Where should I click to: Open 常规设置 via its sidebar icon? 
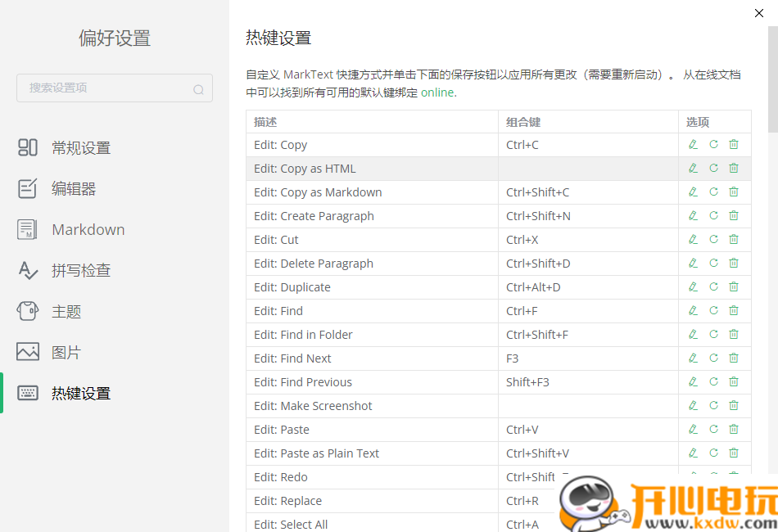point(28,147)
